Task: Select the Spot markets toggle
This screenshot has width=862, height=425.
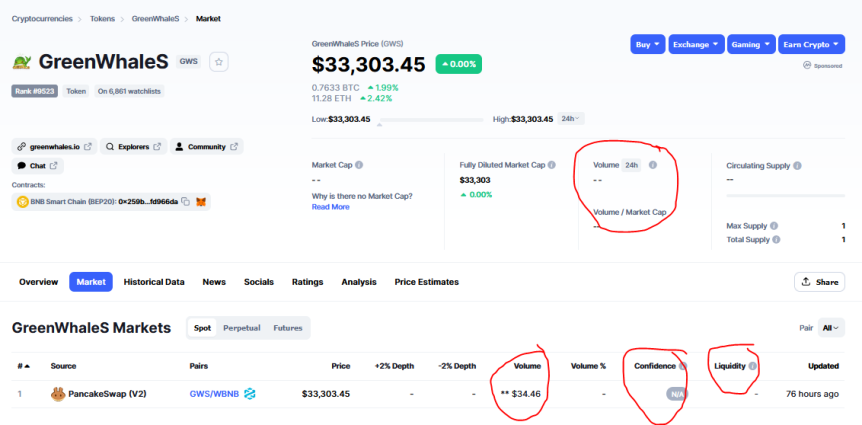Action: pyautogui.click(x=202, y=328)
